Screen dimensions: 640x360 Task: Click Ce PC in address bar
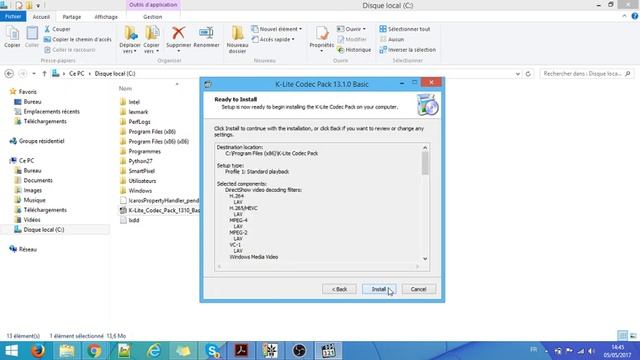point(77,73)
